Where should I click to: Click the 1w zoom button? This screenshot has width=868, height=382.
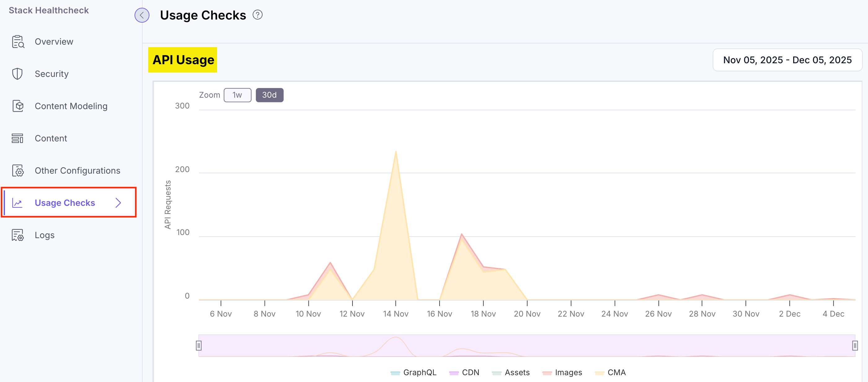coord(237,95)
